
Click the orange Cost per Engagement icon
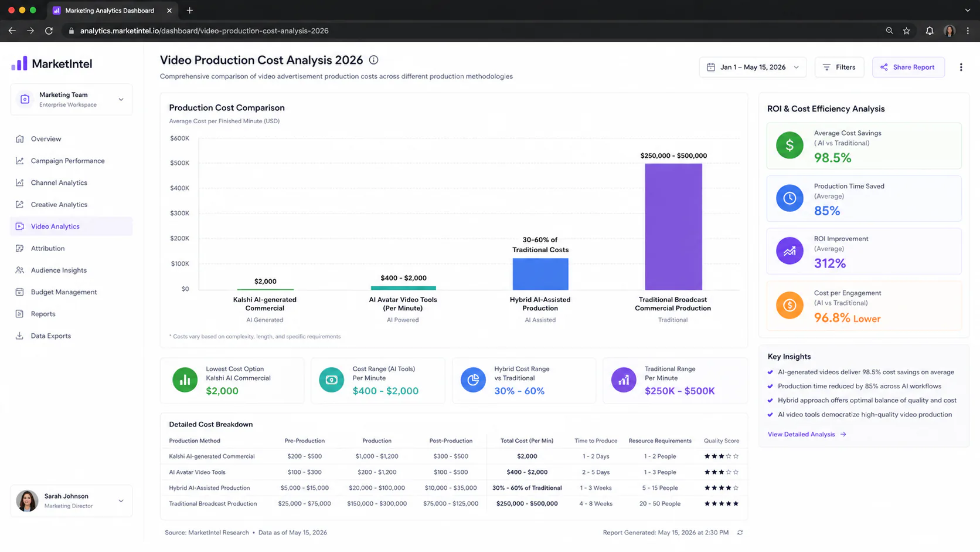coord(790,305)
